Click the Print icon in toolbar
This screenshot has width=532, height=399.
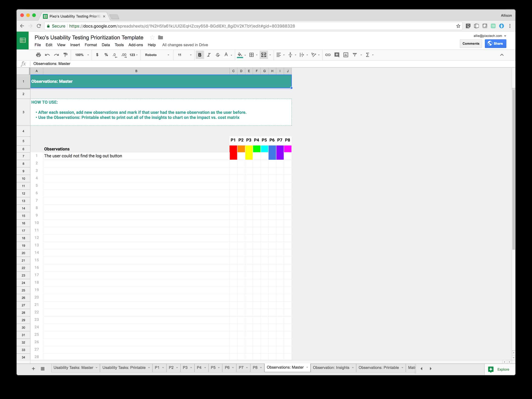38,55
